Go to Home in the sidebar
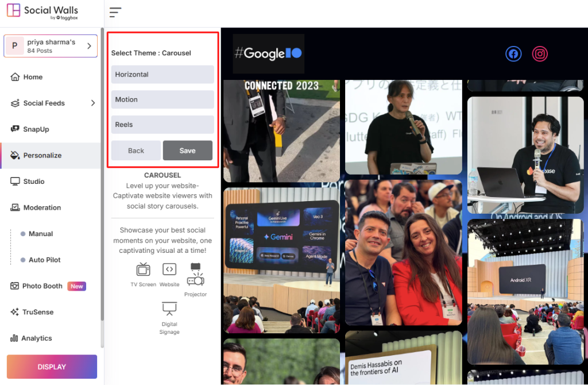588x385 pixels. (33, 77)
